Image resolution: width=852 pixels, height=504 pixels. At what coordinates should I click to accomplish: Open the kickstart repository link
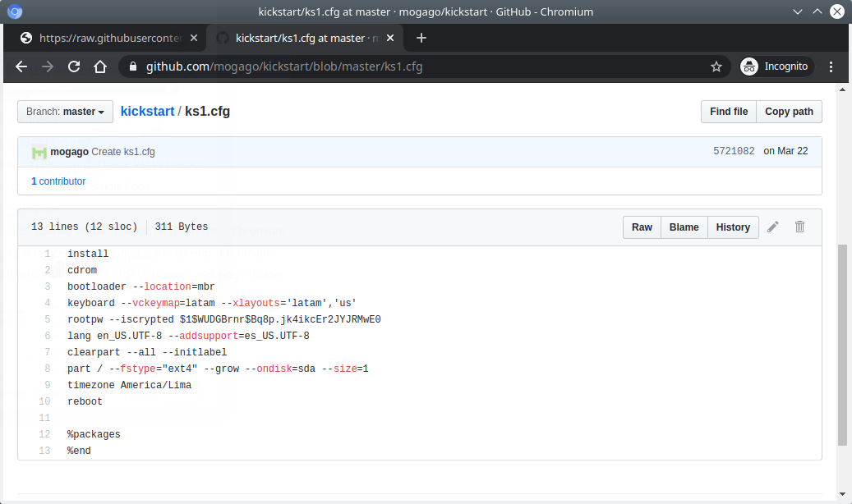tap(147, 112)
